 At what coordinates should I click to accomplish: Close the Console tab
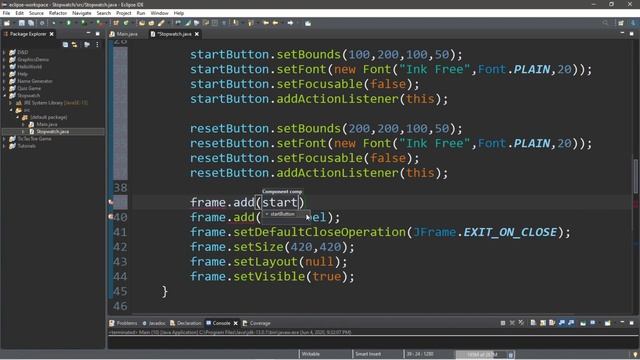click(x=236, y=323)
